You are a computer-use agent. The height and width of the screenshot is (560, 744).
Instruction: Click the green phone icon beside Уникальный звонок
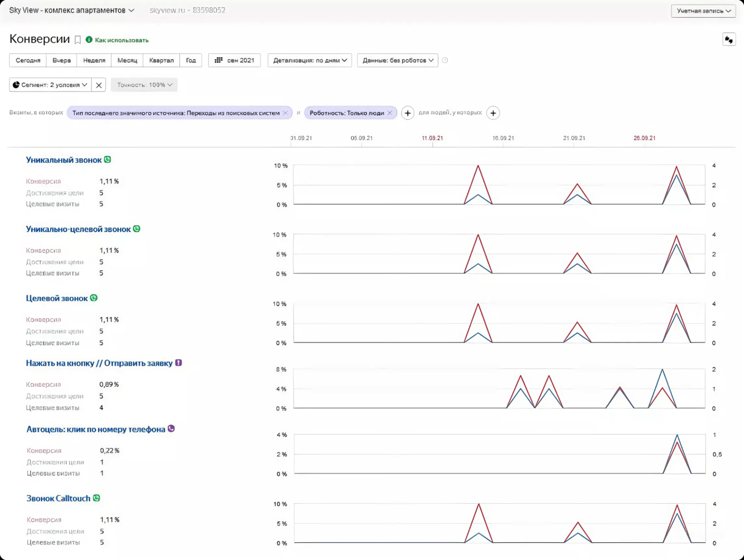coord(108,160)
